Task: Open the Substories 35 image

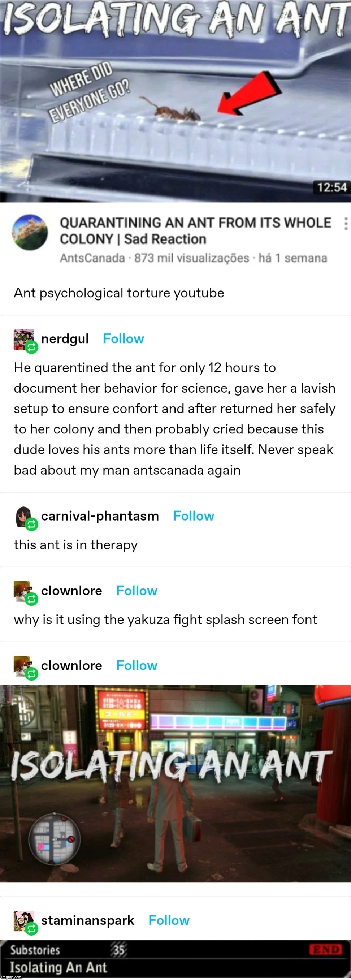Action: pos(175,959)
